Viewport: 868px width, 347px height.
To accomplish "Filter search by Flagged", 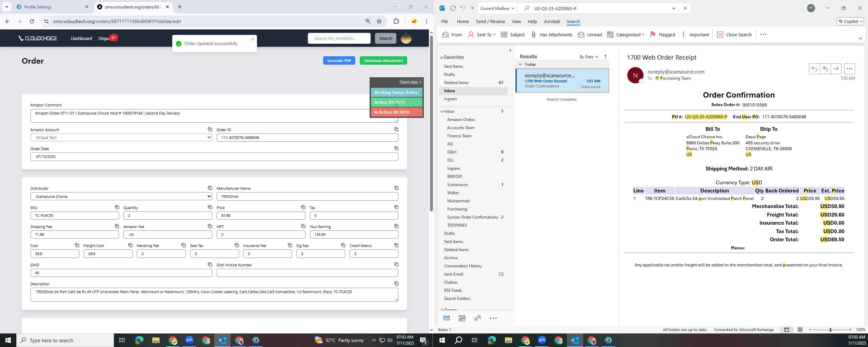I will [x=663, y=35].
